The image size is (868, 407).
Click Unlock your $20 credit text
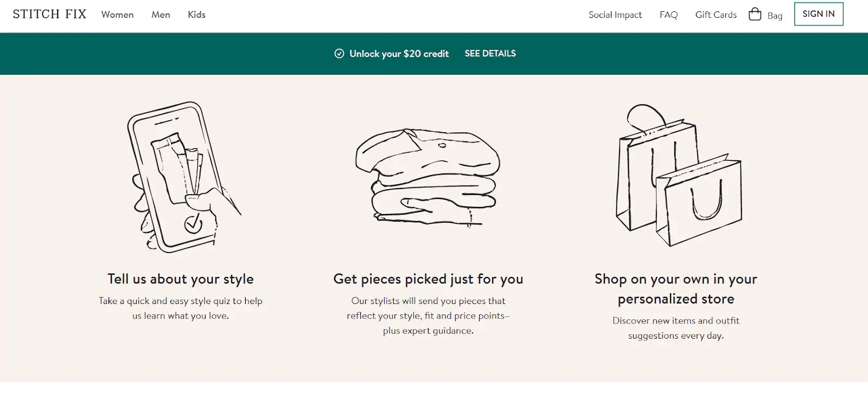(x=399, y=54)
